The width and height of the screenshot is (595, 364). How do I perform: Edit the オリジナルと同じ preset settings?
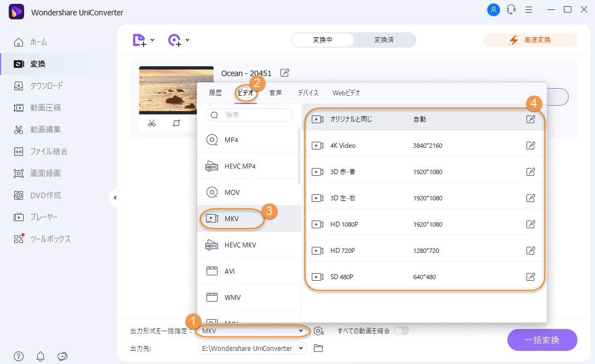pos(530,119)
